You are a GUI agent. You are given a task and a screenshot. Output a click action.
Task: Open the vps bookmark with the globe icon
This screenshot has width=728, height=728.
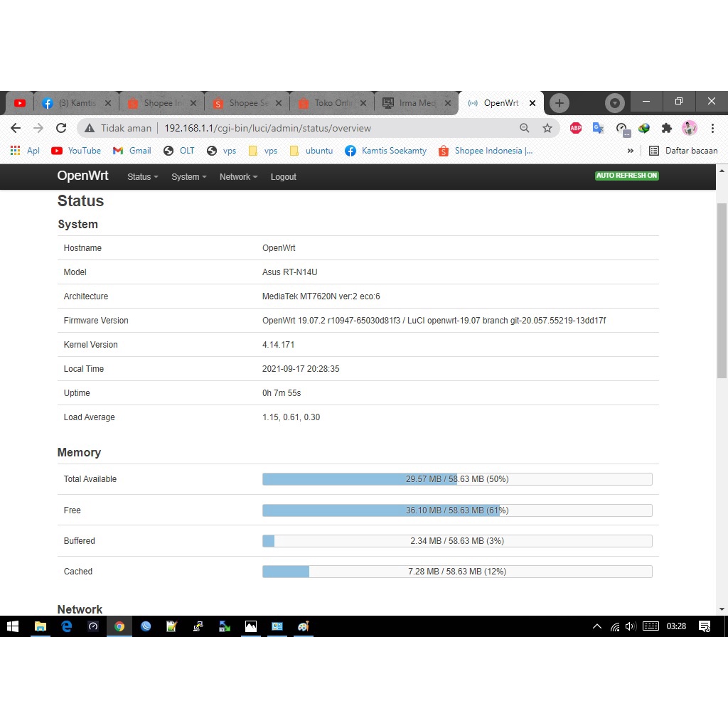click(222, 151)
